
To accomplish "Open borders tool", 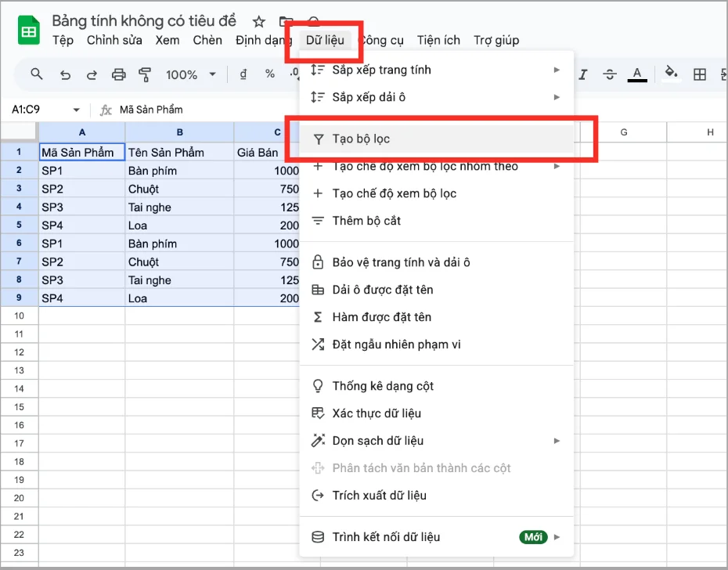I will click(x=700, y=74).
